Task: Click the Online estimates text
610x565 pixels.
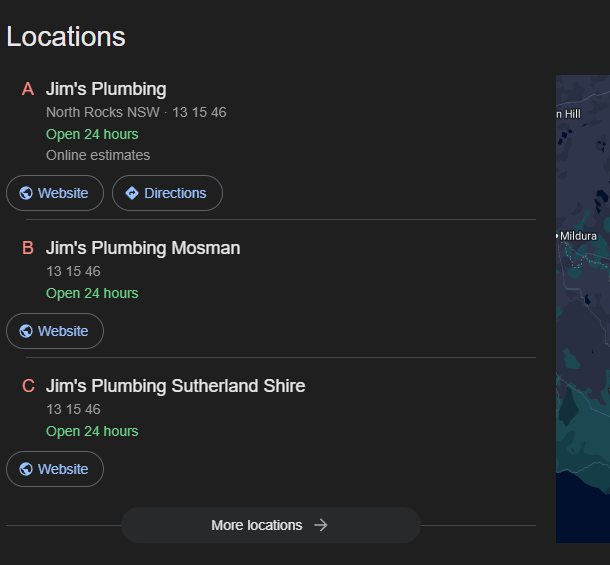Action: click(98, 155)
